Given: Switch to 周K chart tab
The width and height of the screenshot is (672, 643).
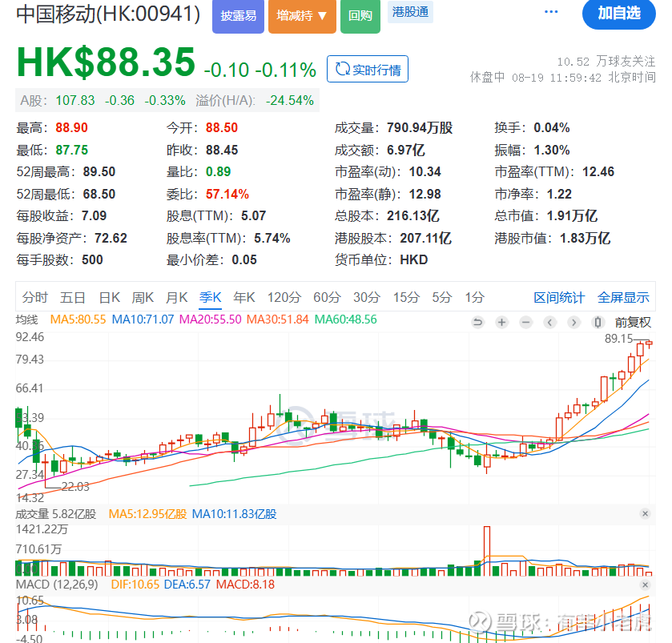Looking at the screenshot, I should [x=143, y=297].
